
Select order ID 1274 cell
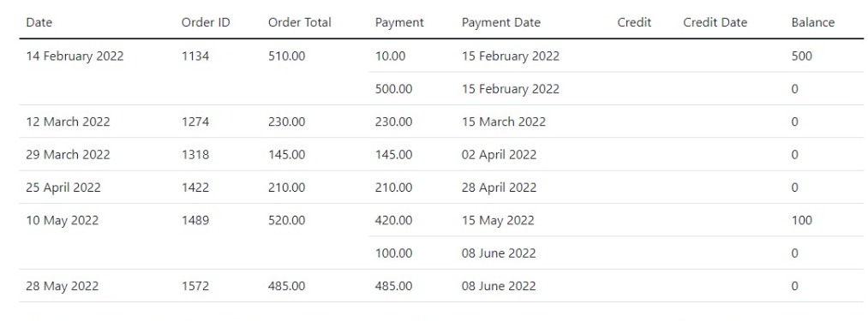(x=195, y=122)
